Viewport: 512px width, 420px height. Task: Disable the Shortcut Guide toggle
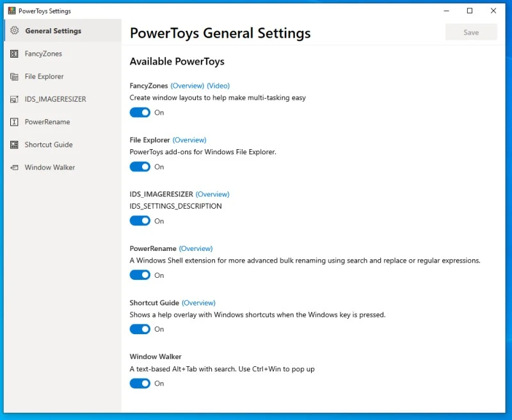140,329
